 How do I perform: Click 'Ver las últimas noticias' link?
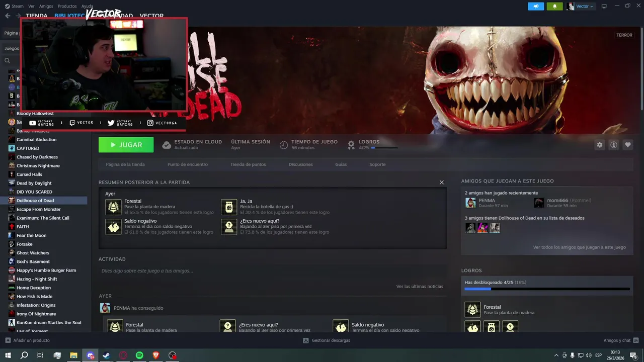[x=420, y=287]
